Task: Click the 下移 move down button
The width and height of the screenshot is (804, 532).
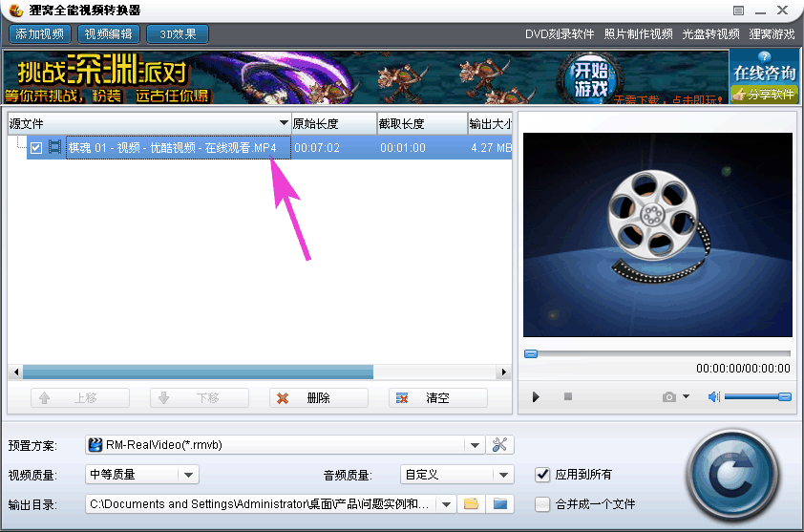Action: [x=200, y=397]
